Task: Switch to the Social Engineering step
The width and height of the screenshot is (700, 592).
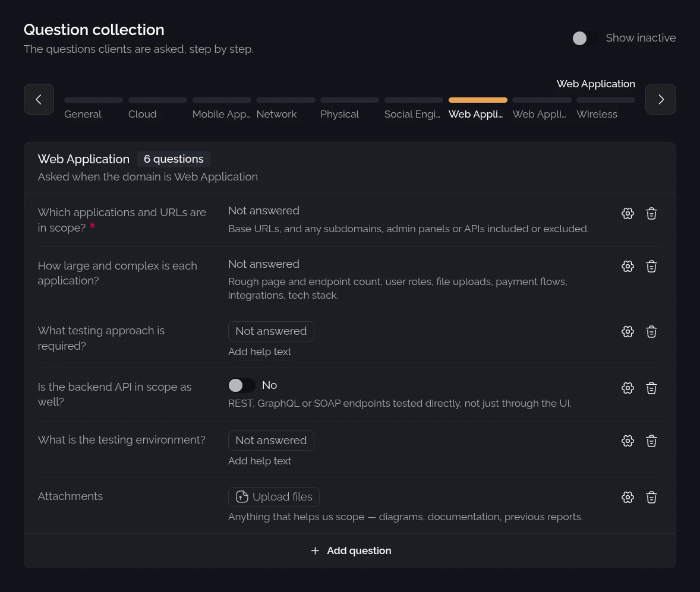Action: pyautogui.click(x=414, y=109)
